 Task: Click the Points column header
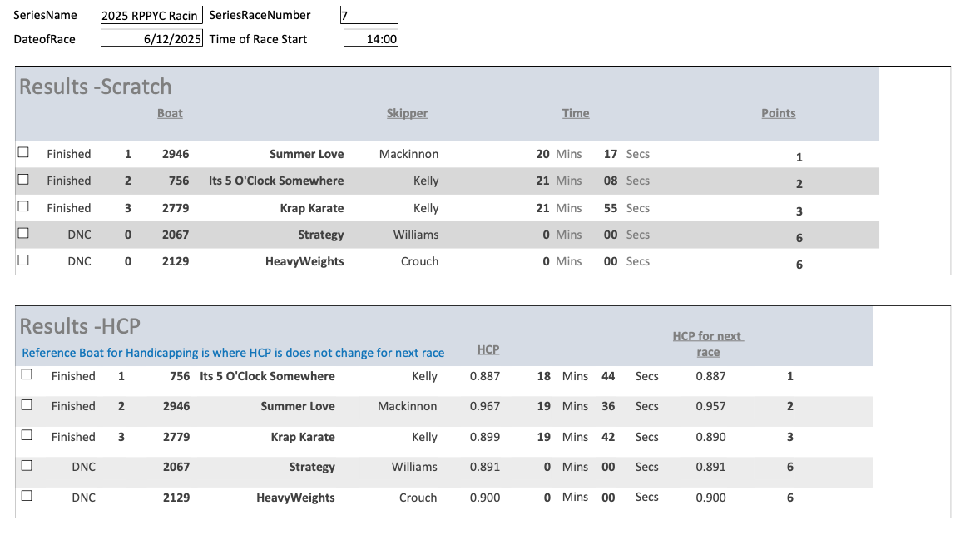click(778, 113)
